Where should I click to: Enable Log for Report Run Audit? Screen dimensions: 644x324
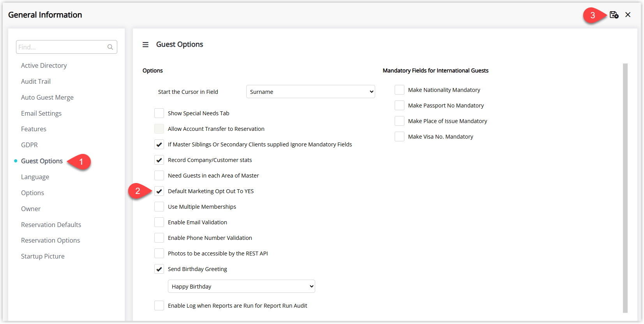(159, 306)
